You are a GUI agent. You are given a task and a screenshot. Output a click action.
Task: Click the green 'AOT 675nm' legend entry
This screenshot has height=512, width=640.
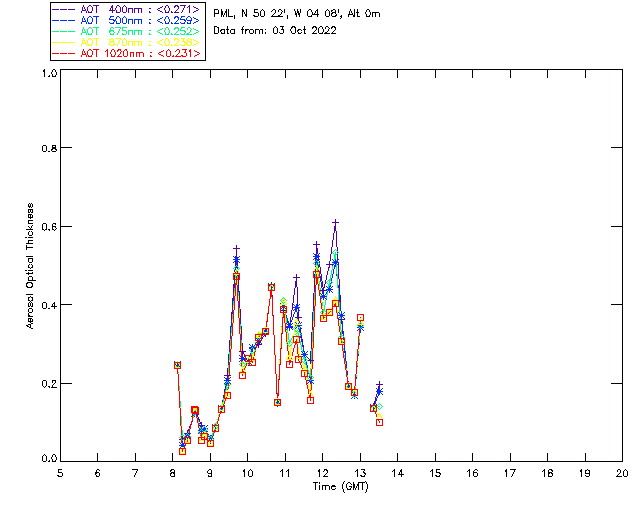coord(127,31)
